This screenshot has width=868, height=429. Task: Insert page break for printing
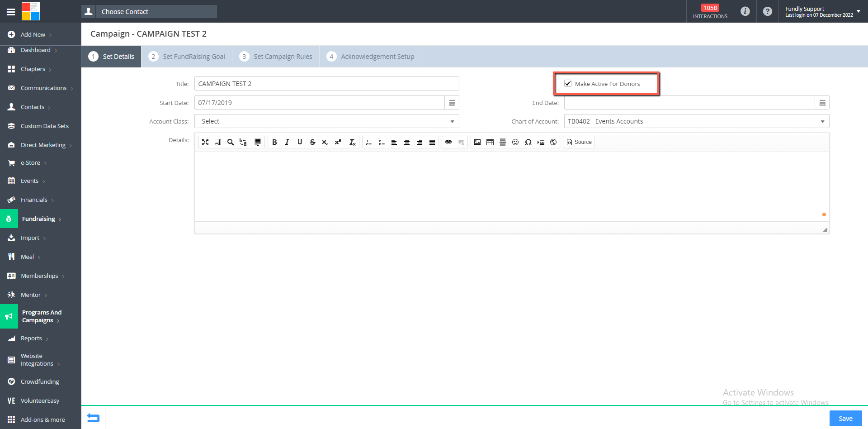coord(541,142)
